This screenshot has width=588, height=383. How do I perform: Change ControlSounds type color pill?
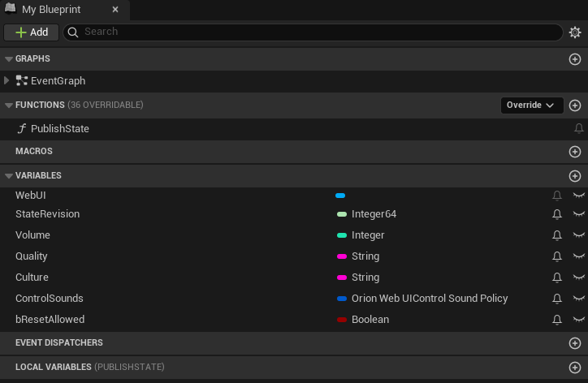342,299
